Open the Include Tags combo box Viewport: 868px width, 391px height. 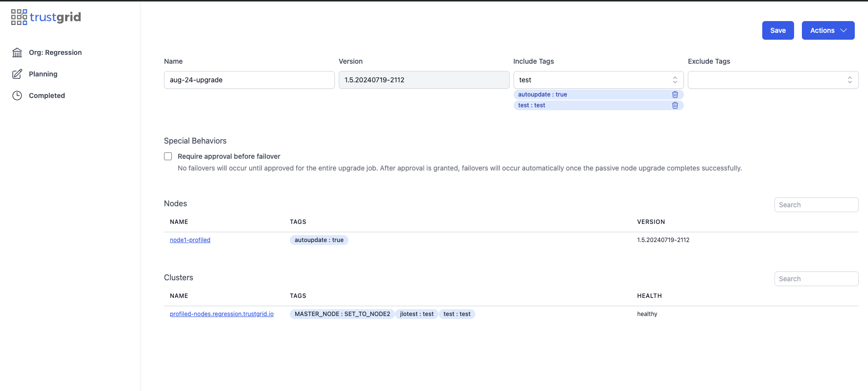coord(598,80)
